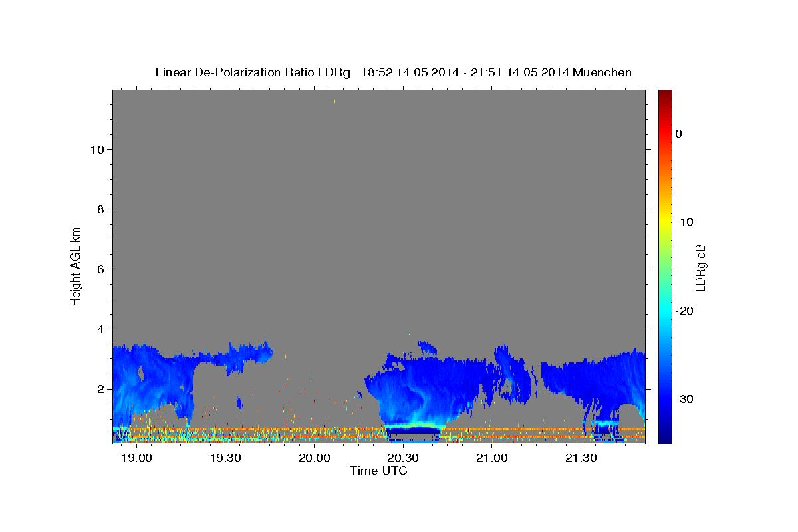Click the "21:00" time tick label
The width and height of the screenshot is (798, 532).
(492, 458)
